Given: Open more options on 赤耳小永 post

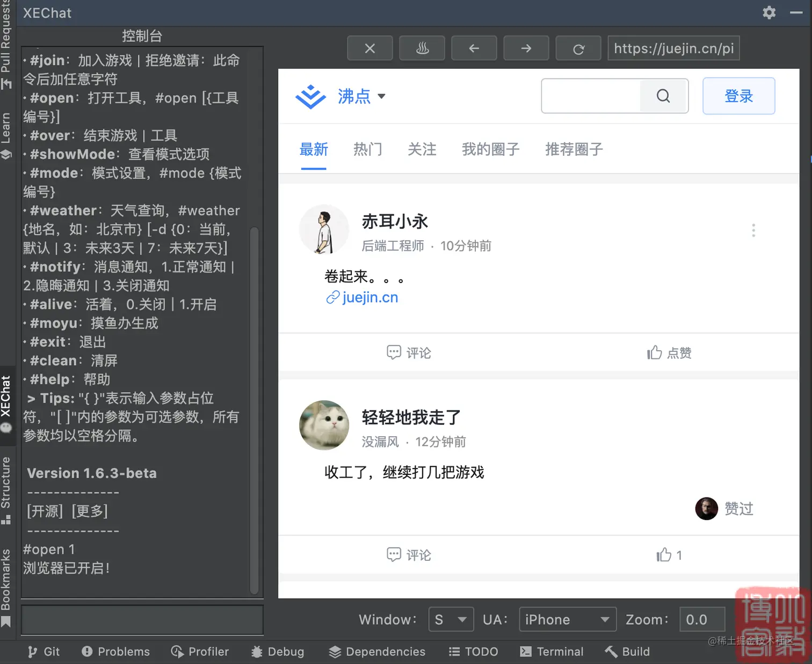Looking at the screenshot, I should pyautogui.click(x=753, y=230).
